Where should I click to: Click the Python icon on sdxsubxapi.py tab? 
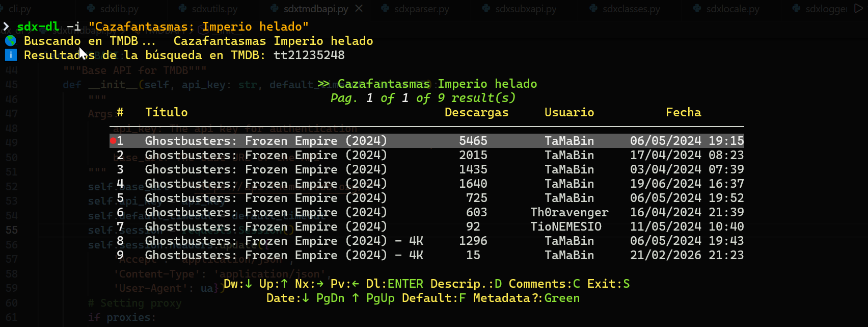coord(486,9)
